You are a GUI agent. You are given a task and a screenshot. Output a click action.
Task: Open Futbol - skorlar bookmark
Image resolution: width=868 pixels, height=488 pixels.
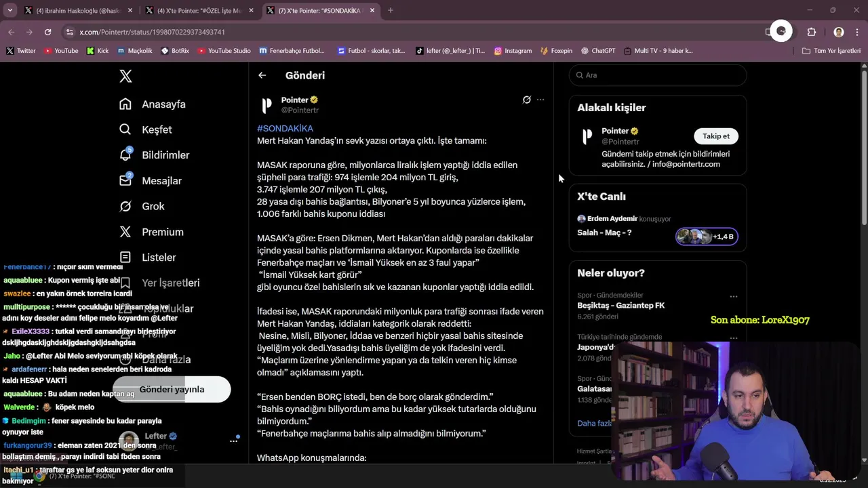point(371,51)
